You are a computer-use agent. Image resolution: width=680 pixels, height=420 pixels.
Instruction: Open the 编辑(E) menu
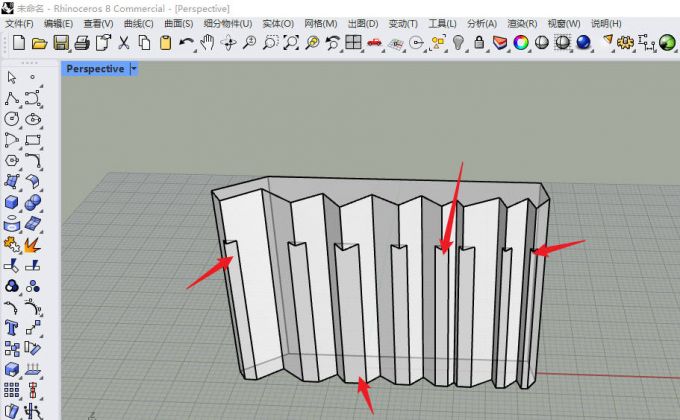pyautogui.click(x=59, y=23)
